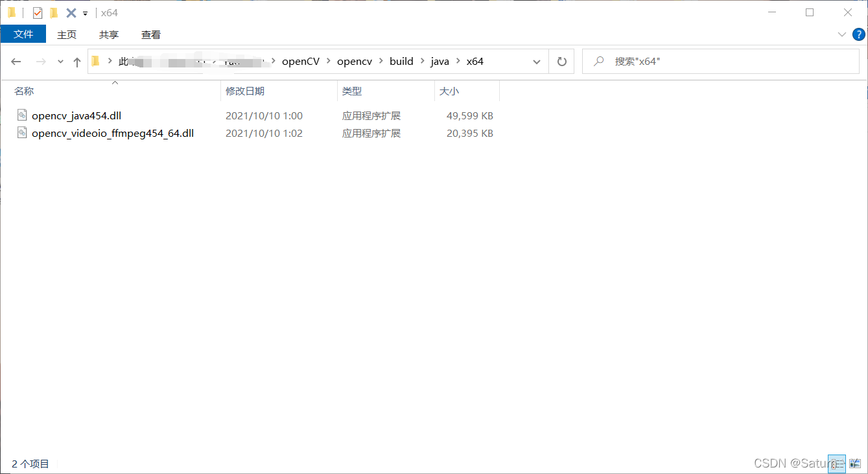This screenshot has width=868, height=474.
Task: Sort by the 大小 column header
Action: point(467,91)
